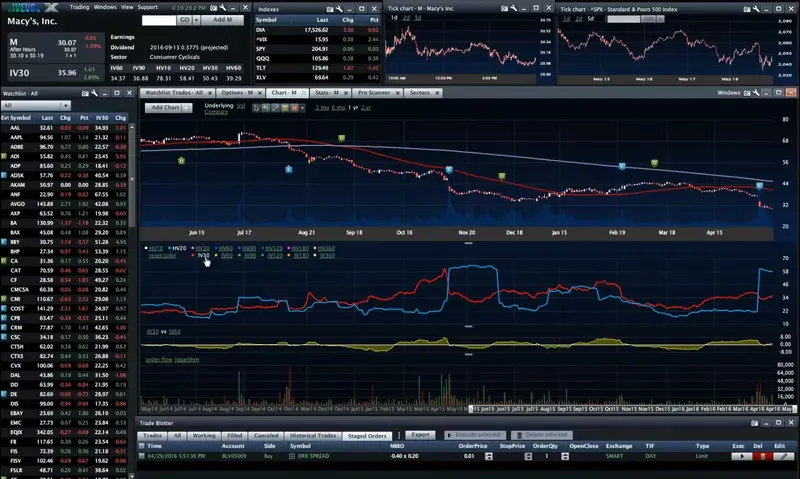Screen dimensions: 800x479
Task: Open the Windows menu
Action: 105,7
